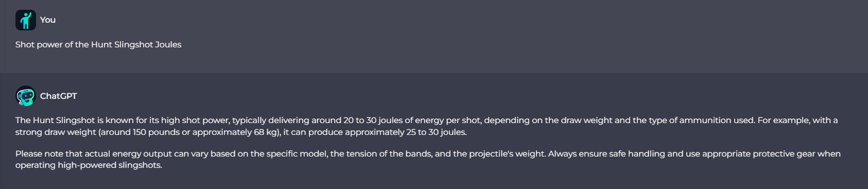
Task: Click the ChatGPT robot avatar icon
Action: [25, 96]
